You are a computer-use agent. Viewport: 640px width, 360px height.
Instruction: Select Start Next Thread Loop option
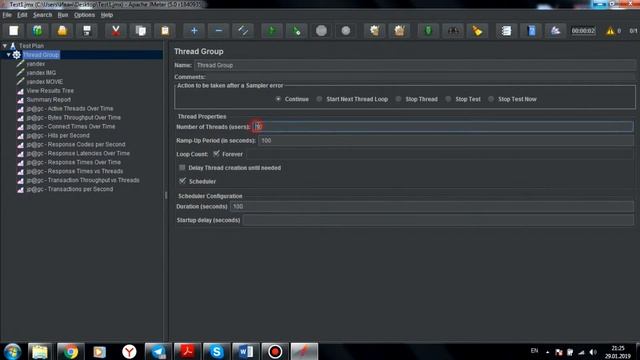click(319, 99)
